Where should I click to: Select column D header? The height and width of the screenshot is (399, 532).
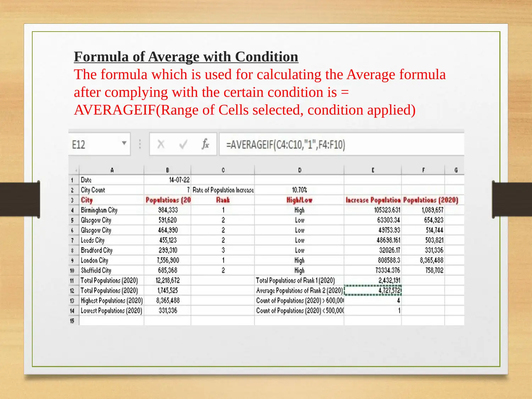click(x=299, y=170)
